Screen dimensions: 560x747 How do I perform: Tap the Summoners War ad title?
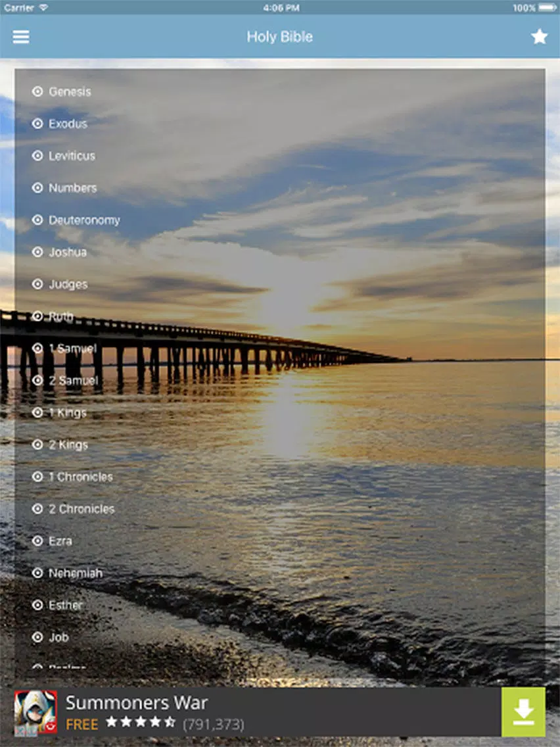137,703
